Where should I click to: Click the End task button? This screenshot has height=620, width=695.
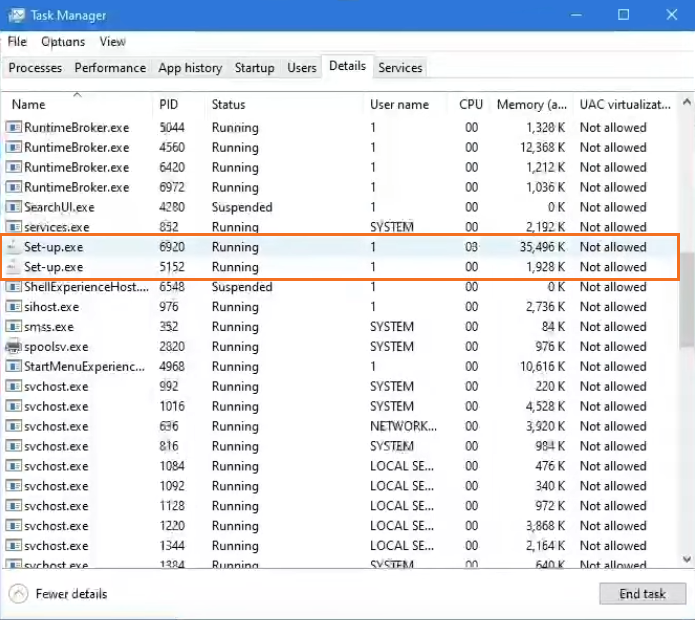642,594
